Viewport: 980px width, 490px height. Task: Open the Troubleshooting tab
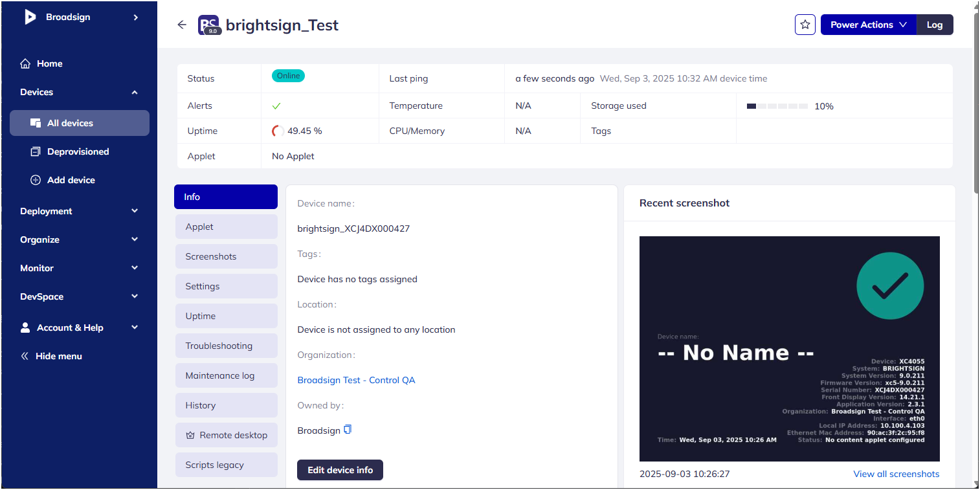coord(226,346)
